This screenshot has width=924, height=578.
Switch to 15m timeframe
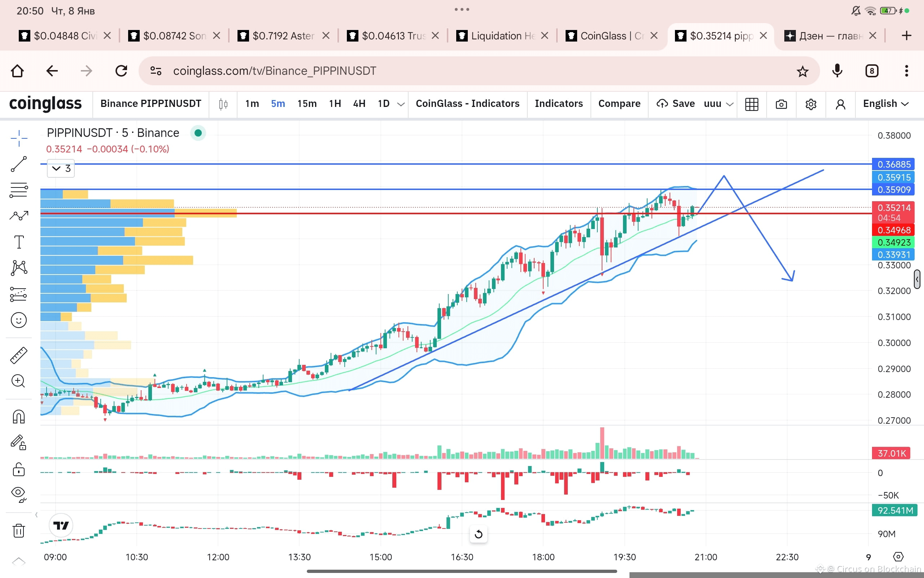click(307, 104)
